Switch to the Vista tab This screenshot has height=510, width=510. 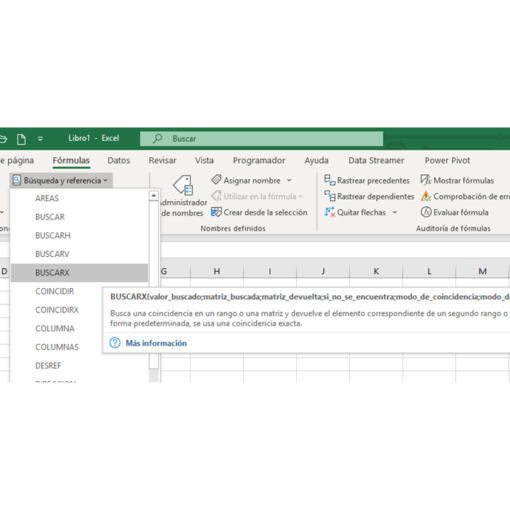(x=204, y=160)
